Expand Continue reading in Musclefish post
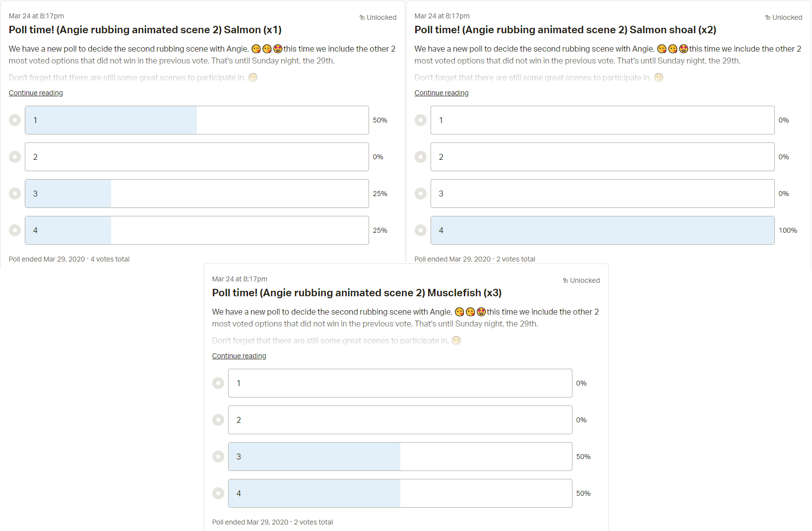Screen dimensions: 812x531 coord(239,356)
